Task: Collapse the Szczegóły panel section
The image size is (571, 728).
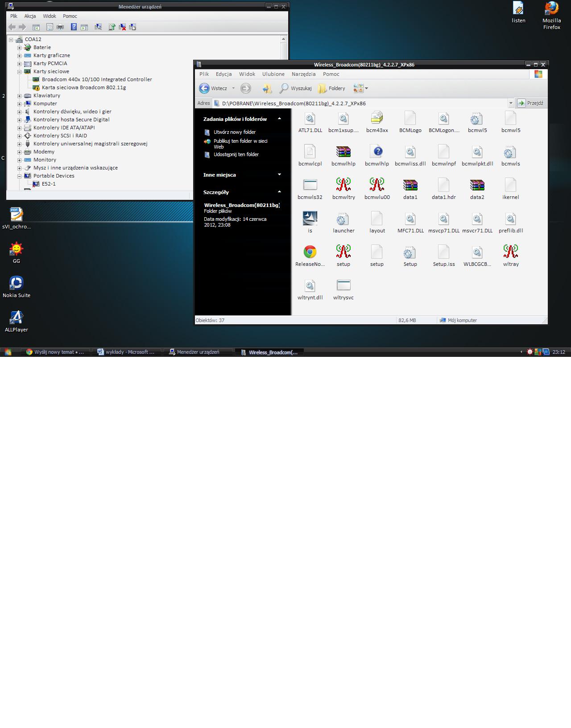Action: click(x=279, y=192)
